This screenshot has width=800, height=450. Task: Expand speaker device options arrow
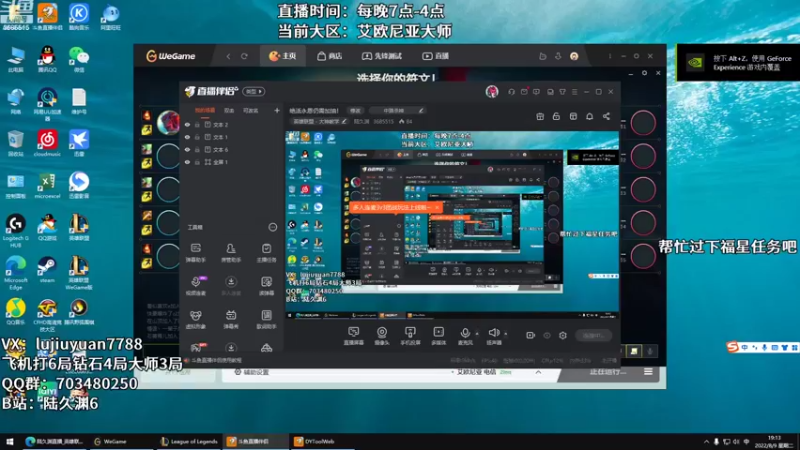coord(506,334)
